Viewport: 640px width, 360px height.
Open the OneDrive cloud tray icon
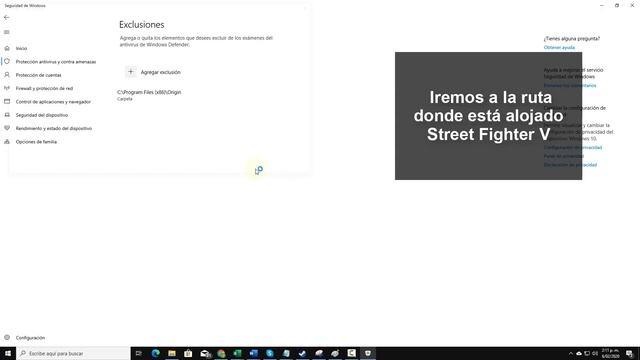click(x=579, y=353)
